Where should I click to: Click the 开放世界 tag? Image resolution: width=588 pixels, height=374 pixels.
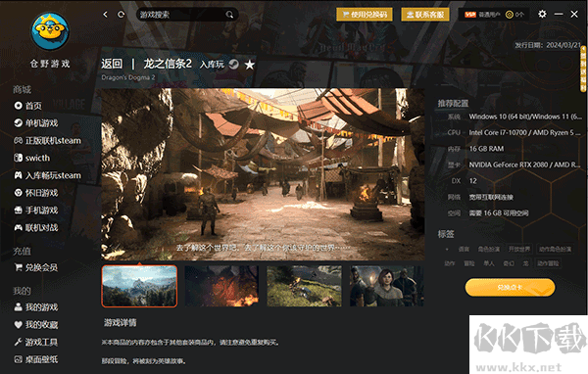[519, 250]
